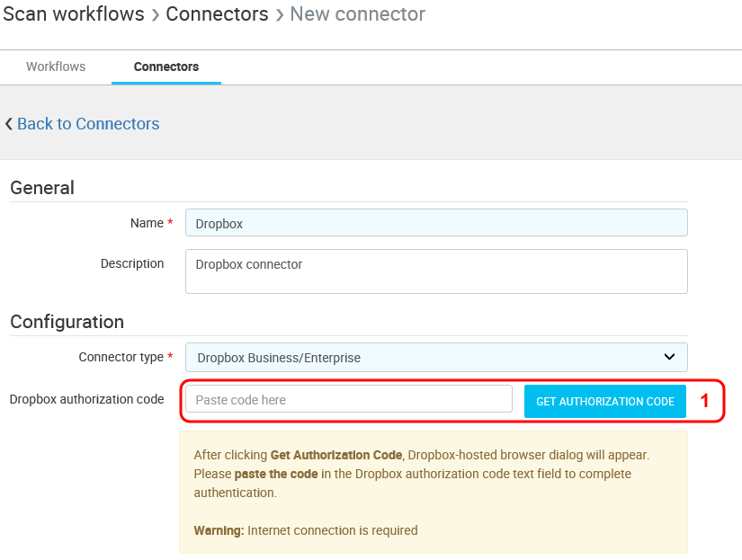The height and width of the screenshot is (560, 742).
Task: Switch to the Workflows tab
Action: point(56,67)
